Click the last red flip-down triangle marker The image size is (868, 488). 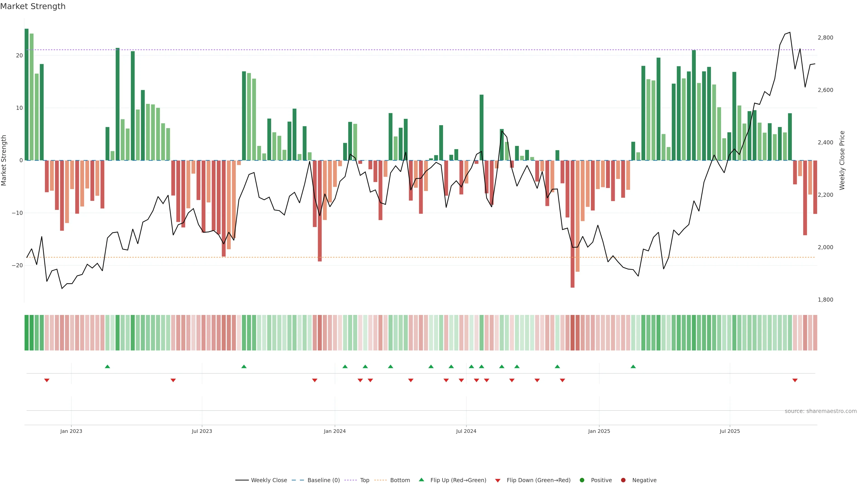[795, 380]
